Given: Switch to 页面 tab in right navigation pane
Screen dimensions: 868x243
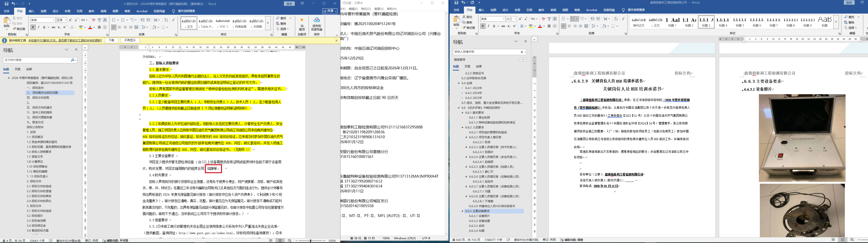Looking at the screenshot, I should [x=467, y=67].
